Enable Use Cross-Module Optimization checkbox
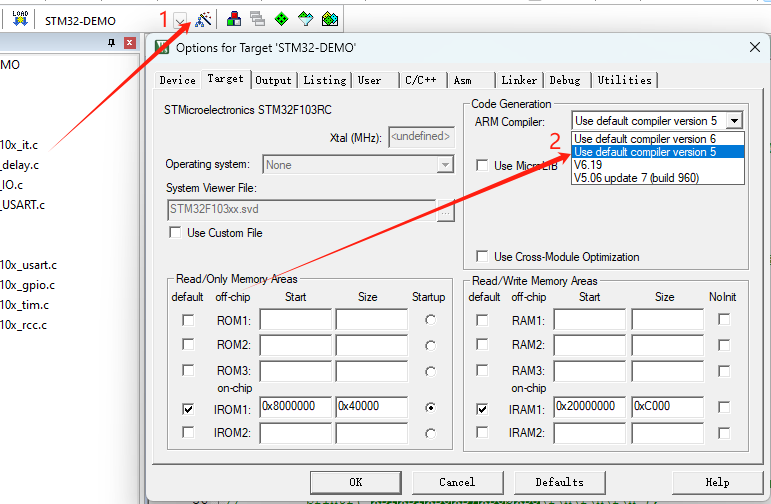The height and width of the screenshot is (504, 771). point(482,256)
